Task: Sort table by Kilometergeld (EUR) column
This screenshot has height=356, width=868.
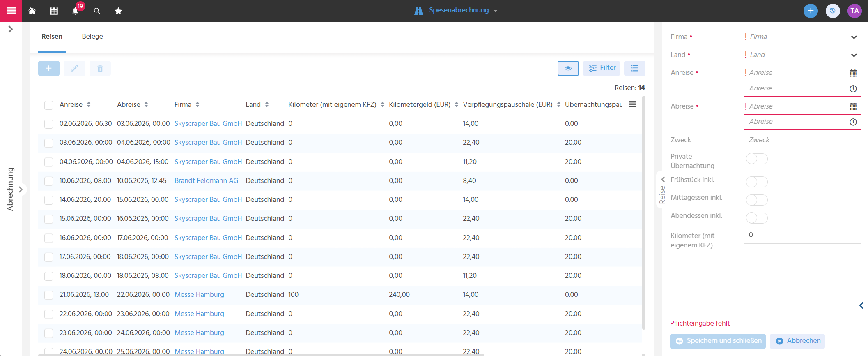Action: pos(424,104)
